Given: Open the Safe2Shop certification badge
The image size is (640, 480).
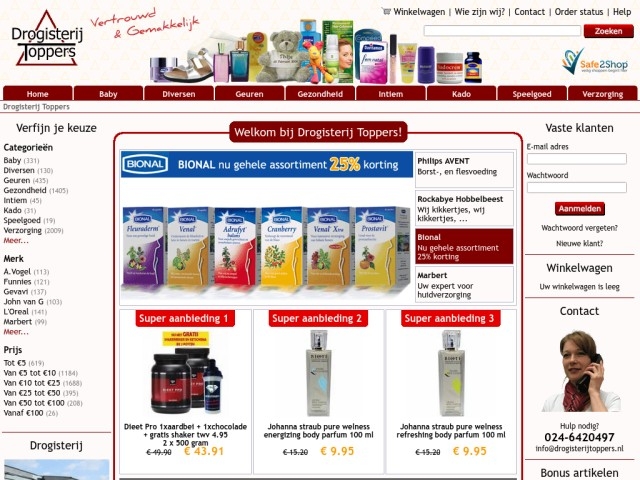Looking at the screenshot, I should [594, 61].
